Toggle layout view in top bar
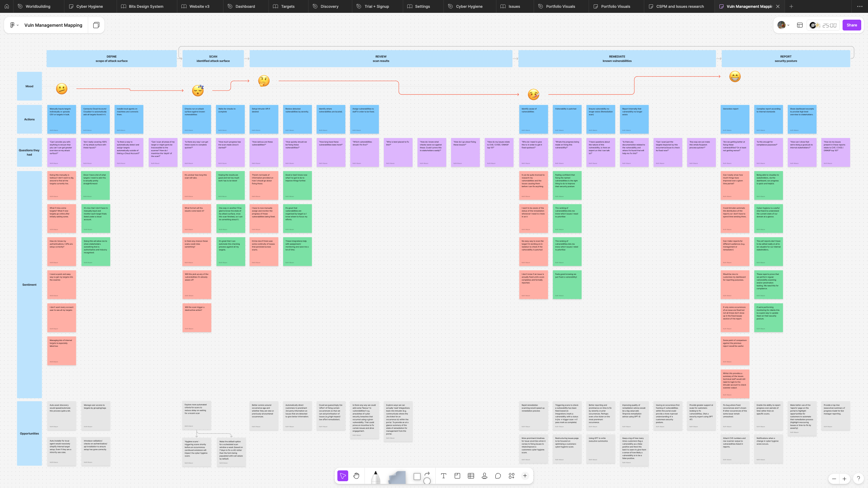Screen dimensions: 868x488 [800, 25]
